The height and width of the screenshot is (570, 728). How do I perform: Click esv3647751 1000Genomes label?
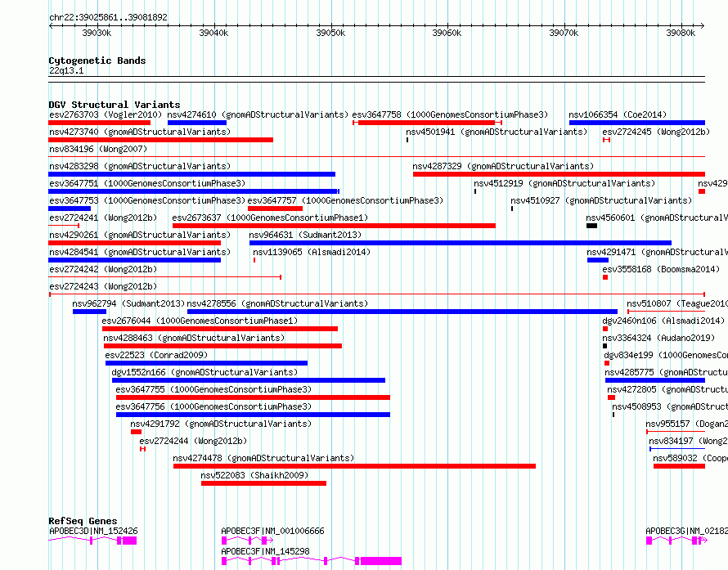(x=147, y=183)
